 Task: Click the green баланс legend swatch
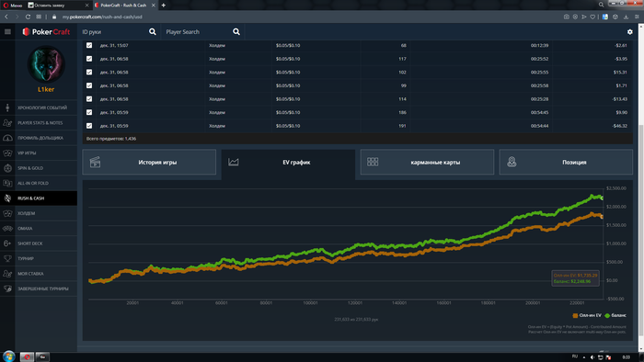pos(607,315)
